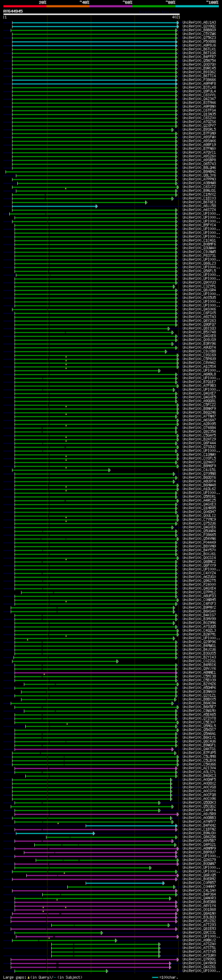This screenshot has height=980, width=222.
Task: Select hit UniRef100_C4JI51
Action: 199,470
